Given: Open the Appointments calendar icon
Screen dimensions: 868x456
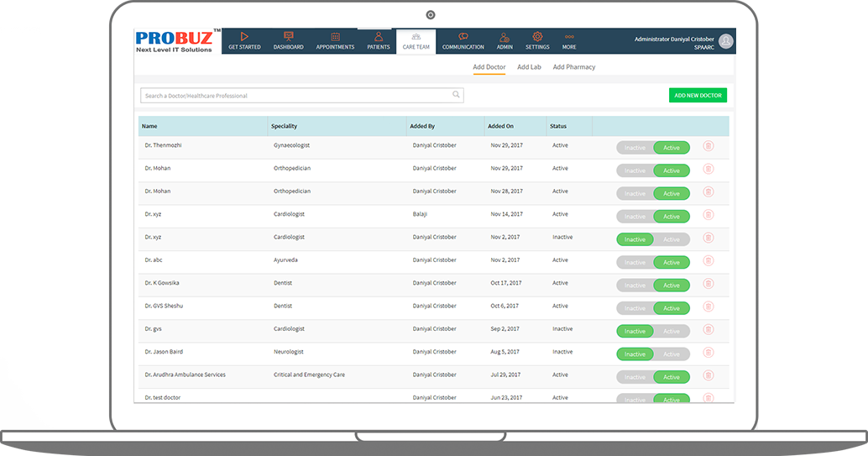Looking at the screenshot, I should 335,38.
